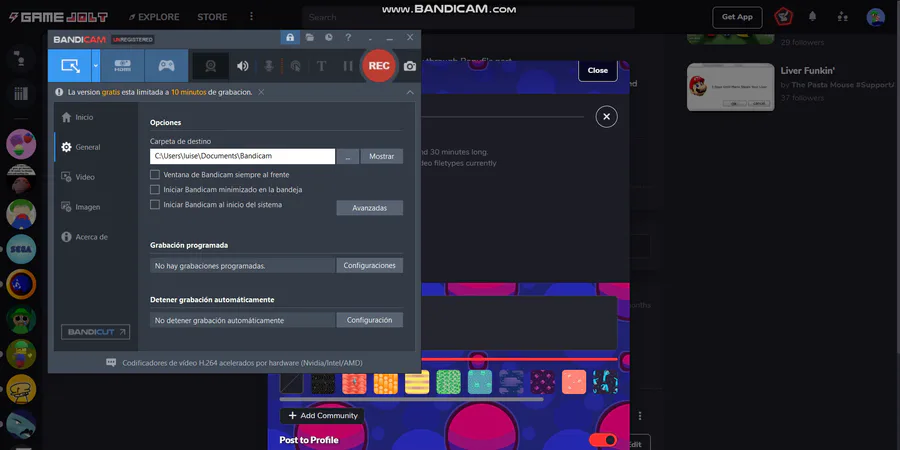
Task: Toggle the microphone icon in Bandicam
Action: pyautogui.click(x=269, y=66)
